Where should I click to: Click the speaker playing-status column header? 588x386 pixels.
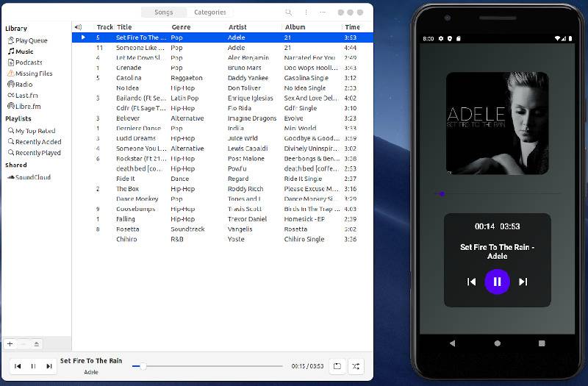(x=78, y=27)
